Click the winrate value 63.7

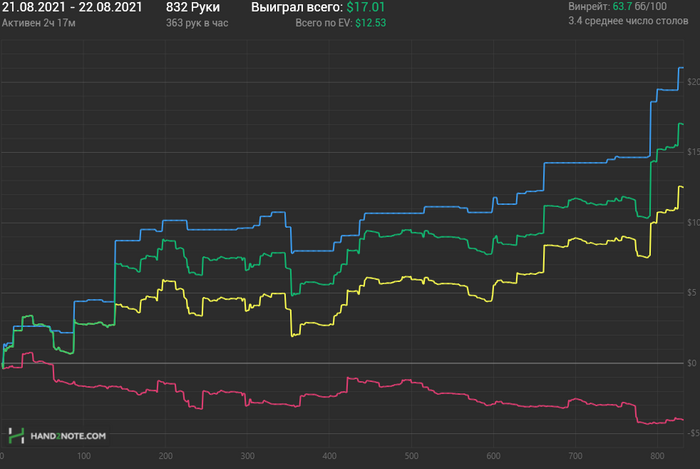point(622,6)
